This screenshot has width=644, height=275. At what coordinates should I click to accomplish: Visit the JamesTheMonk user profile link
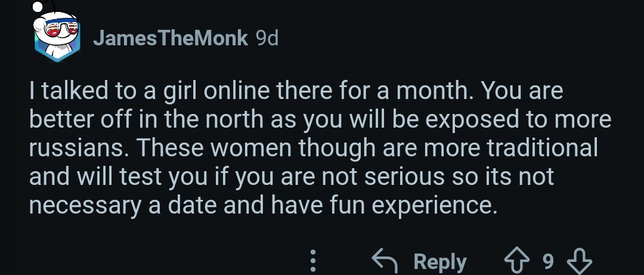(170, 39)
